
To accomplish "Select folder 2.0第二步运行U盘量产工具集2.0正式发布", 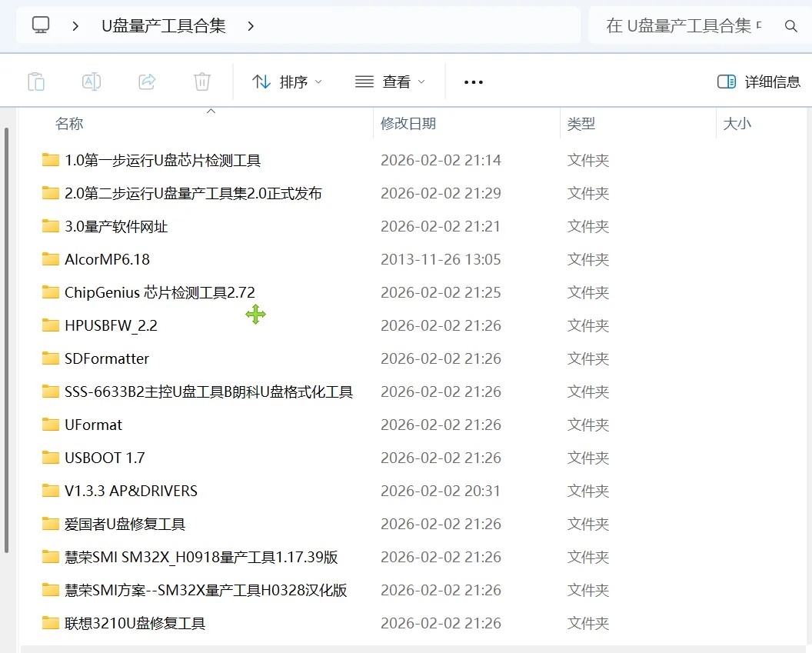I will click(x=193, y=194).
